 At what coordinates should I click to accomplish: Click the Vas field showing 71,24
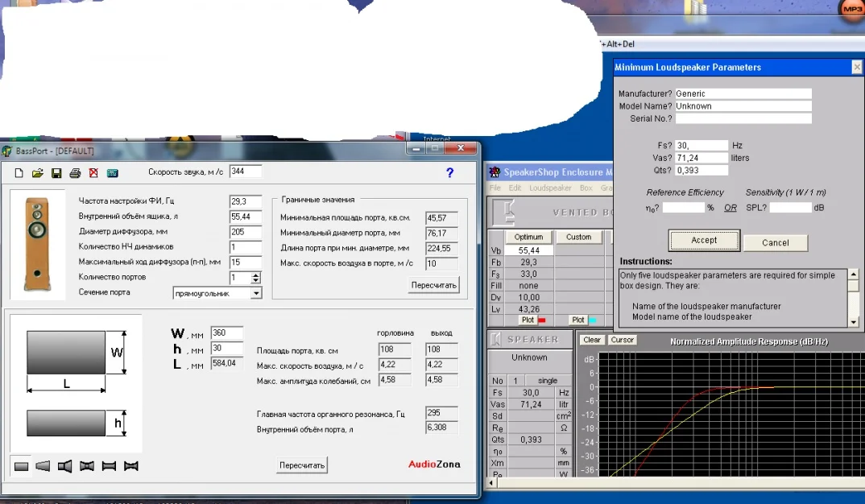tap(702, 158)
